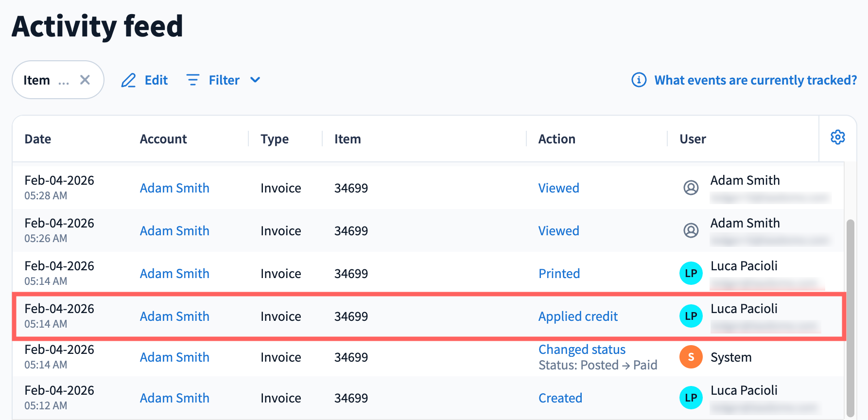Click LP avatar on Created row
This screenshot has height=420, width=868.
tap(691, 398)
